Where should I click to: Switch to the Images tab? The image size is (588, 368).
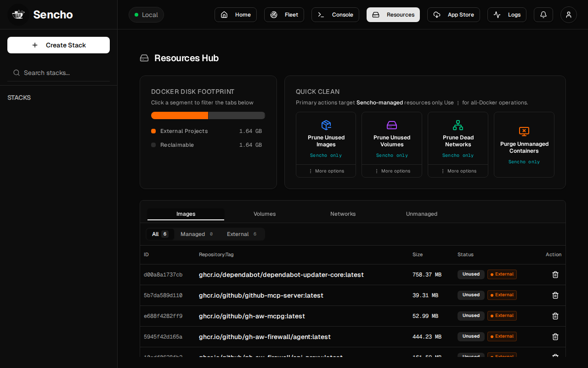click(x=186, y=214)
